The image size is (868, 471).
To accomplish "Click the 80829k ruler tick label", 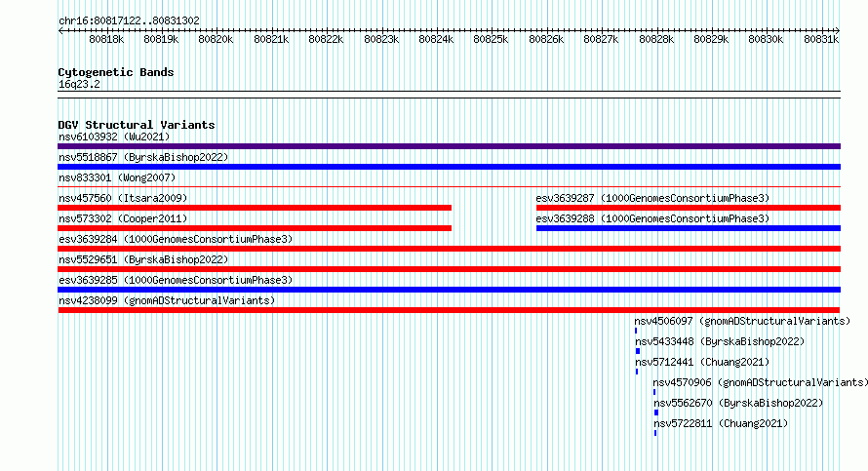I will (x=711, y=39).
